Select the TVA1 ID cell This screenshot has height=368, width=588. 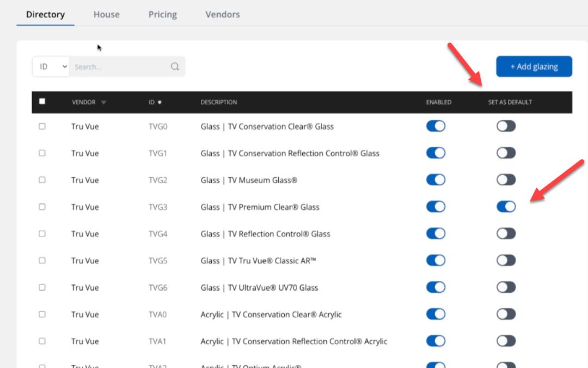point(157,341)
